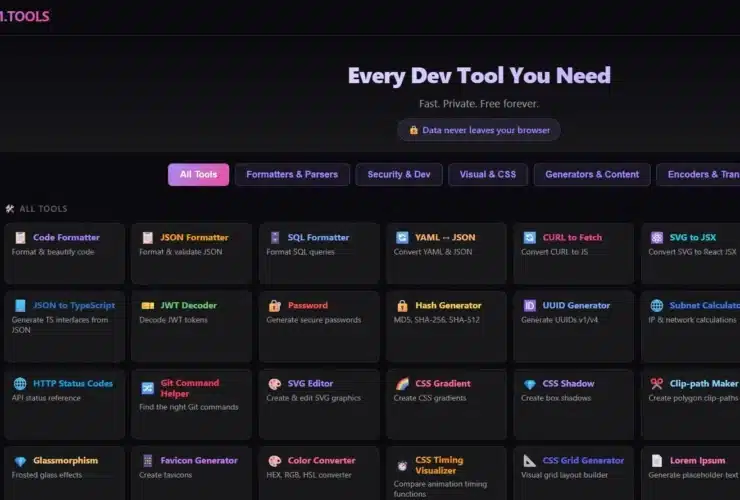The height and width of the screenshot is (500, 740).
Task: Click 'HEX, RGB, HSL converter' text
Action: [x=309, y=475]
